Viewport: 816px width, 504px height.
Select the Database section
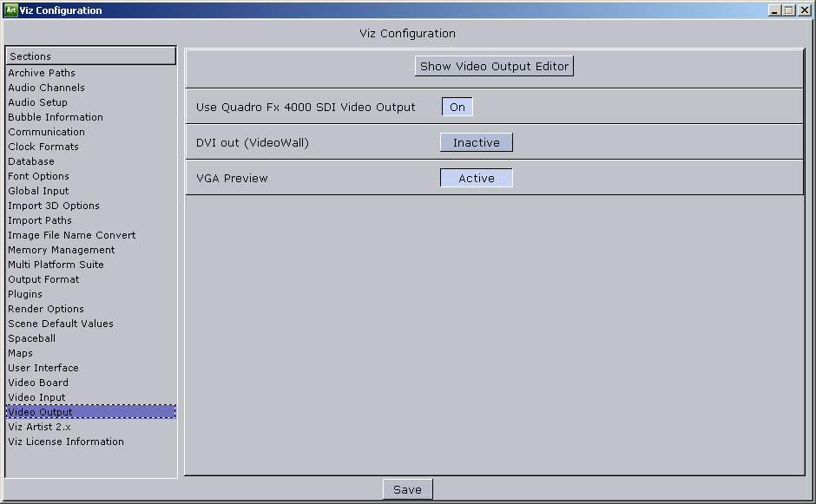click(30, 161)
